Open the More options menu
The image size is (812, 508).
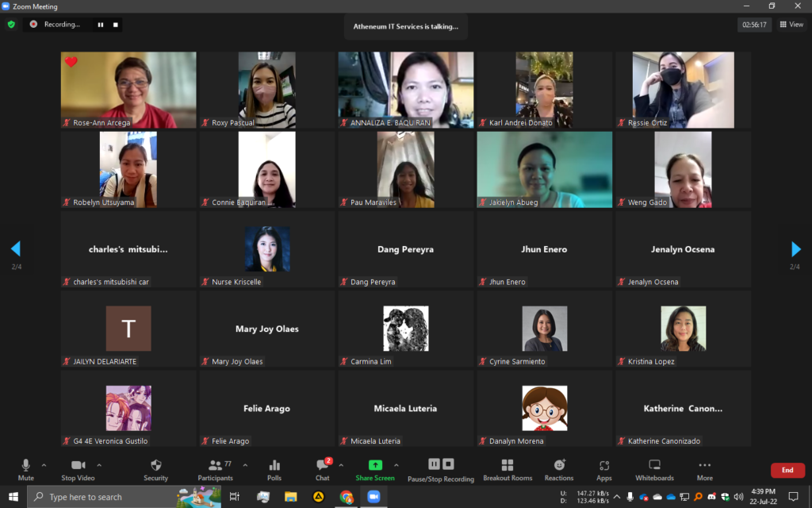pos(704,465)
